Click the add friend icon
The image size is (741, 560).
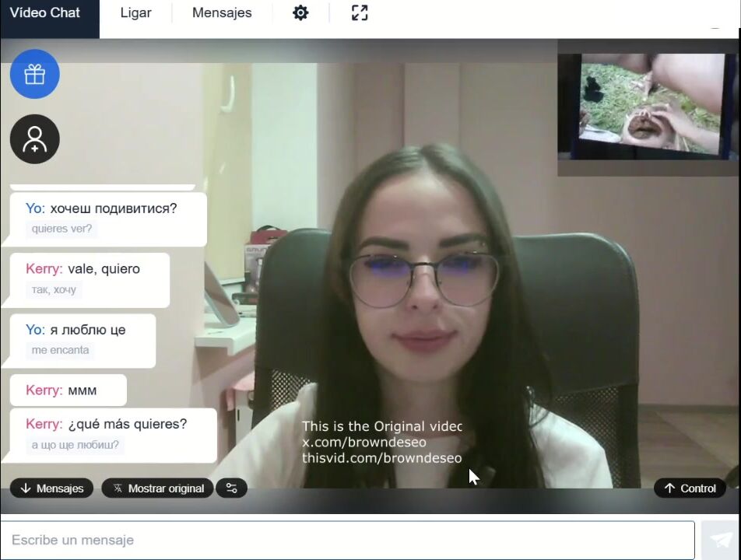(x=35, y=139)
